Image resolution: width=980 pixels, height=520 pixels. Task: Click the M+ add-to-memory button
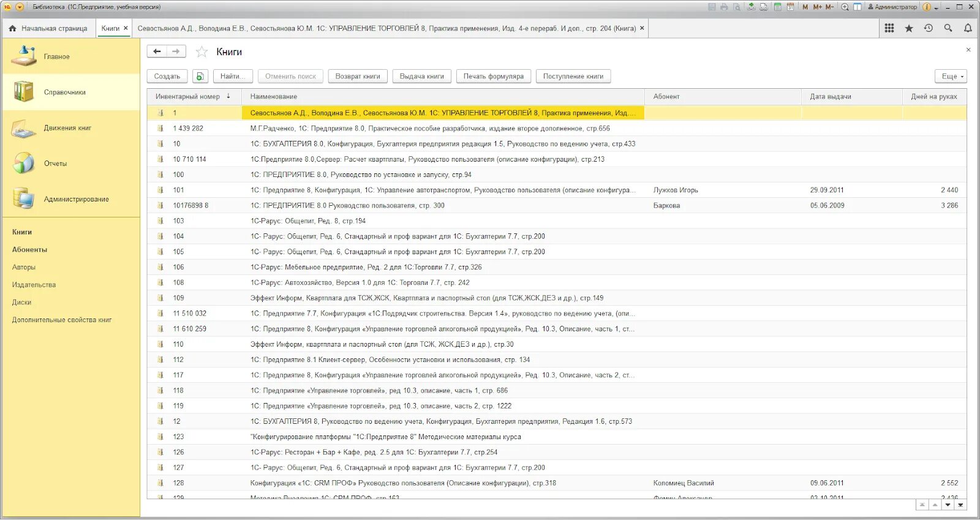817,7
